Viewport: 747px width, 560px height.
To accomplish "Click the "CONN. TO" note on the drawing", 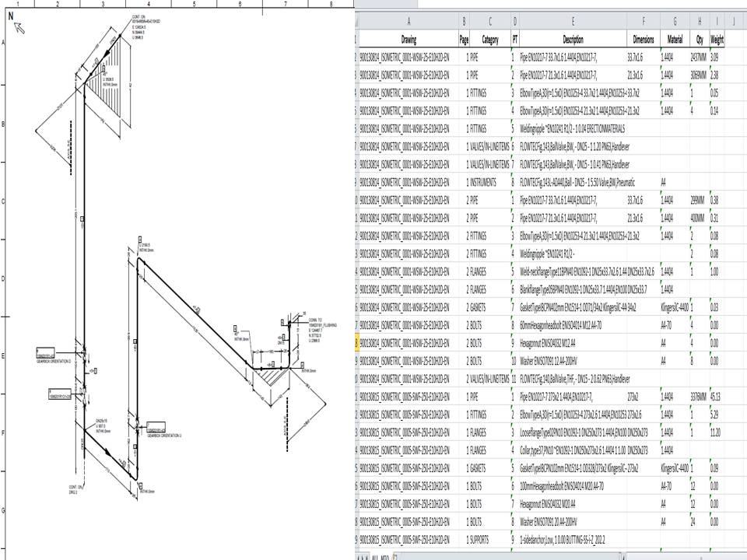I will 322,331.
